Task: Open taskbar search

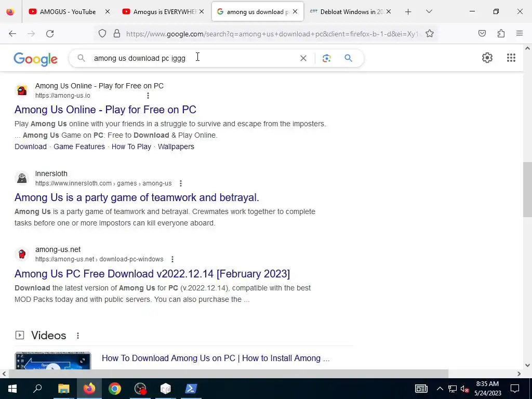Action: [x=37, y=389]
